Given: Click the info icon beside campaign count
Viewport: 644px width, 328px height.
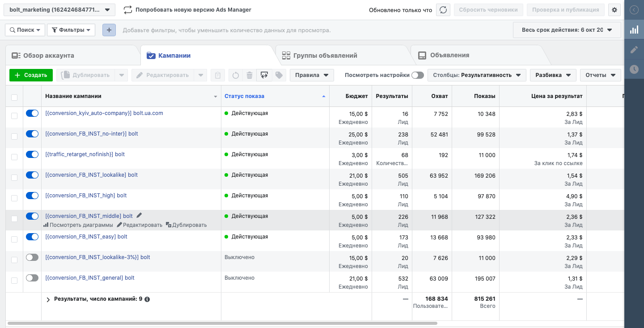Looking at the screenshot, I should pyautogui.click(x=147, y=299).
